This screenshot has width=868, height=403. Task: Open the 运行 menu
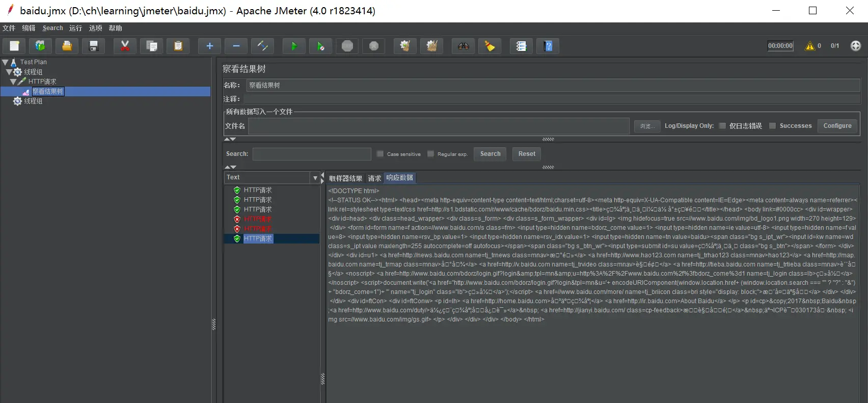[x=75, y=28]
